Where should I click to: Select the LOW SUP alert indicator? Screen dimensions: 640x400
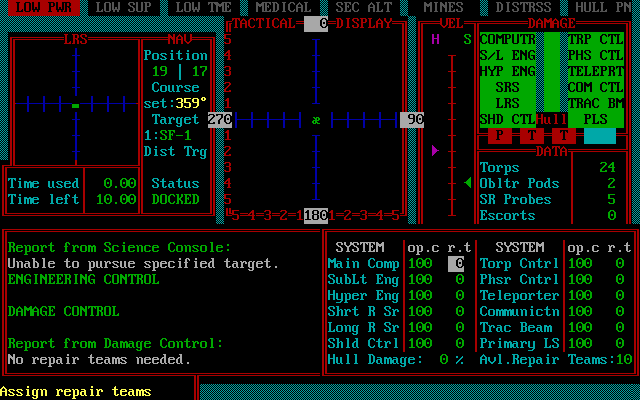click(x=124, y=7)
